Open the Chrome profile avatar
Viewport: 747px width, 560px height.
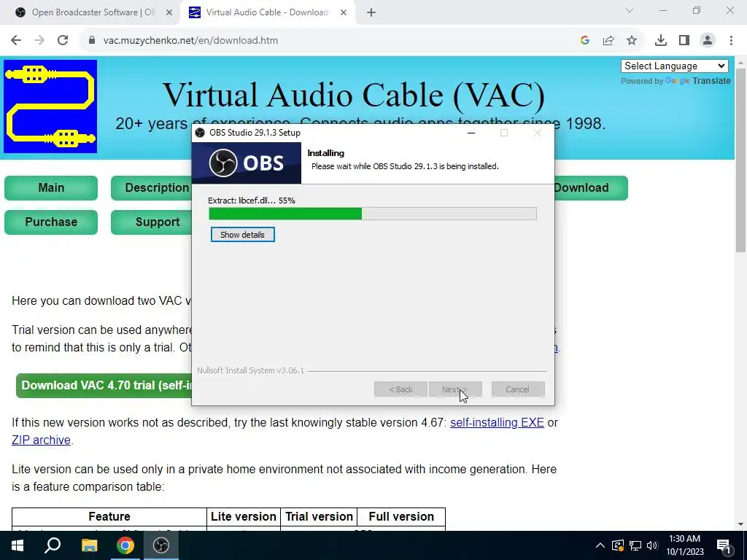[708, 41]
